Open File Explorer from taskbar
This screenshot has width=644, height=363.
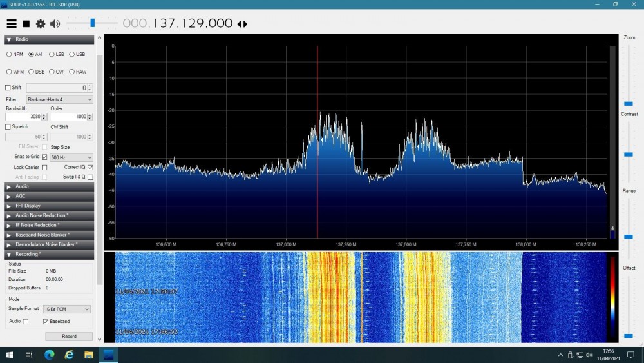click(89, 355)
